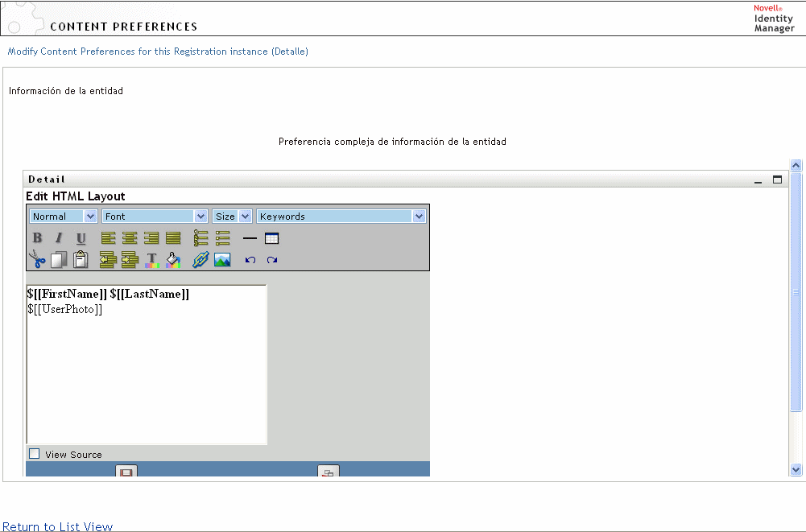806x532 pixels.
Task: Click the Novell Identity Manager logo
Action: click(x=774, y=19)
